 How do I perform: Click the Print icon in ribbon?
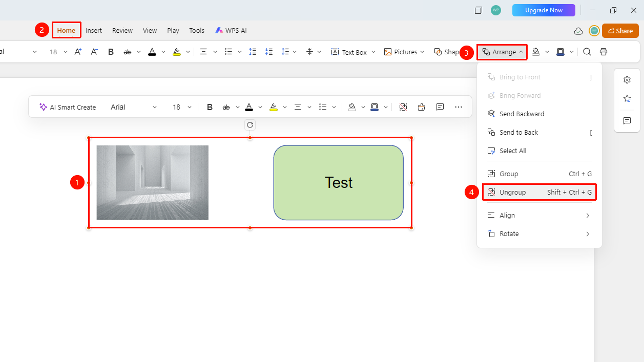pos(604,52)
